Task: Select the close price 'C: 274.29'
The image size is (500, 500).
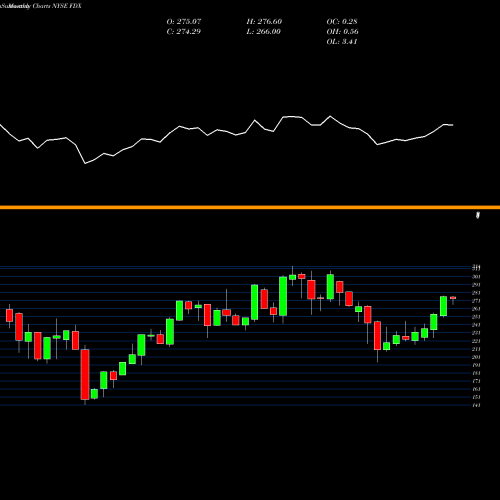Action: pos(184,32)
